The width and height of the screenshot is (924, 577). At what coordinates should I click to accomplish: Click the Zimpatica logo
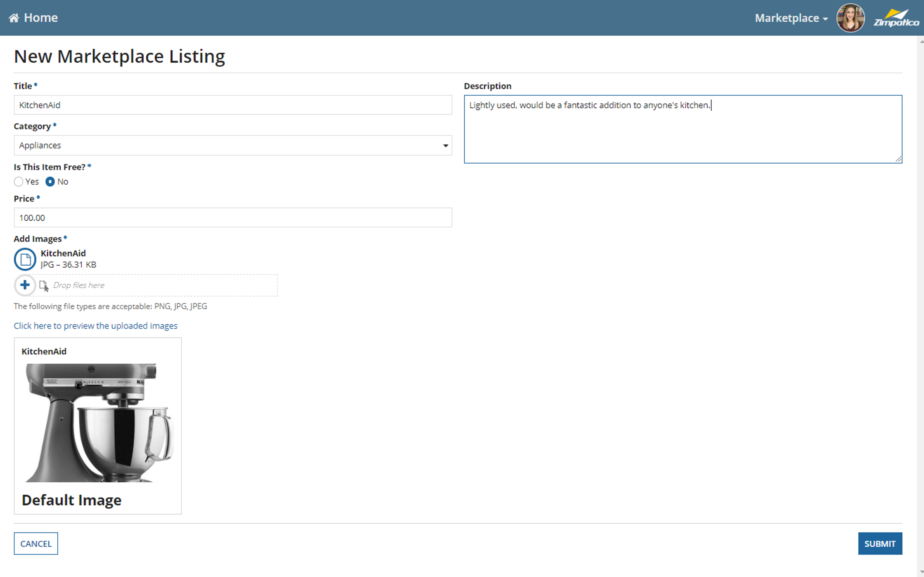896,18
